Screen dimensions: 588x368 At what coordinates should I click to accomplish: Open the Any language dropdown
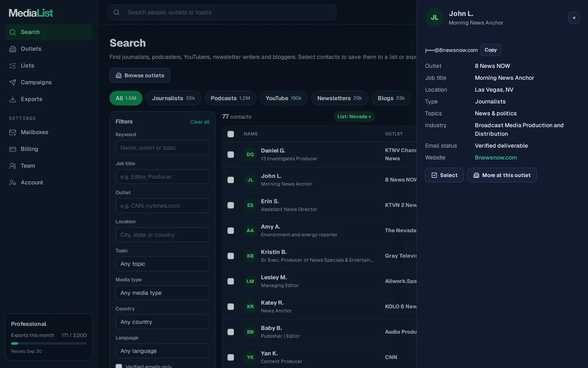(163, 351)
